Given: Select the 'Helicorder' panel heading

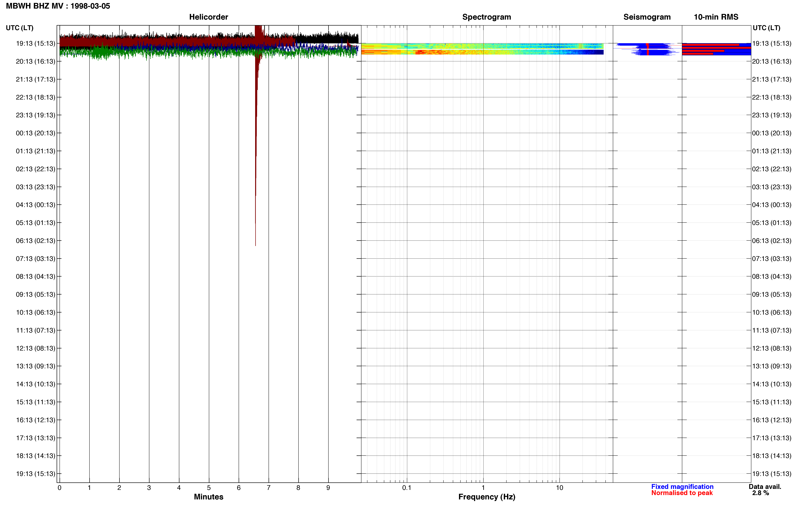Looking at the screenshot, I should (209, 17).
